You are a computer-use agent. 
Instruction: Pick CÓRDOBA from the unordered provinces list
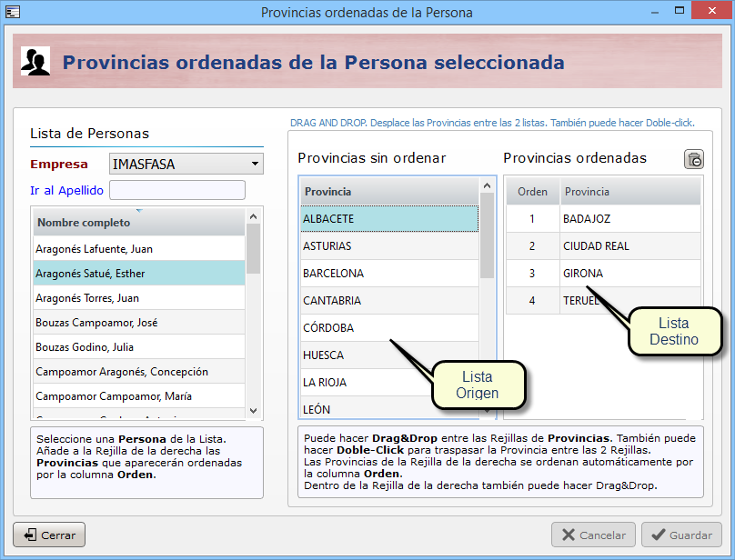(x=388, y=328)
